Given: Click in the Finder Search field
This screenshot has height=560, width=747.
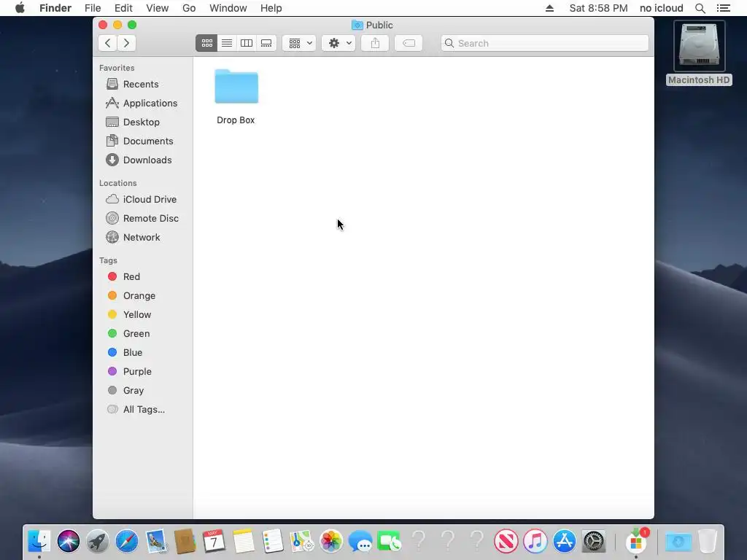Looking at the screenshot, I should [x=544, y=43].
